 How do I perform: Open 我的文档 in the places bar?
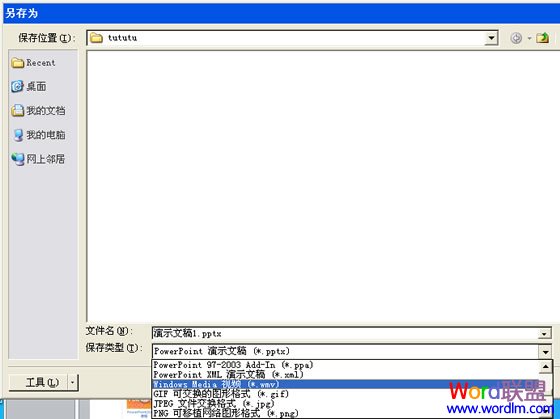click(x=38, y=111)
